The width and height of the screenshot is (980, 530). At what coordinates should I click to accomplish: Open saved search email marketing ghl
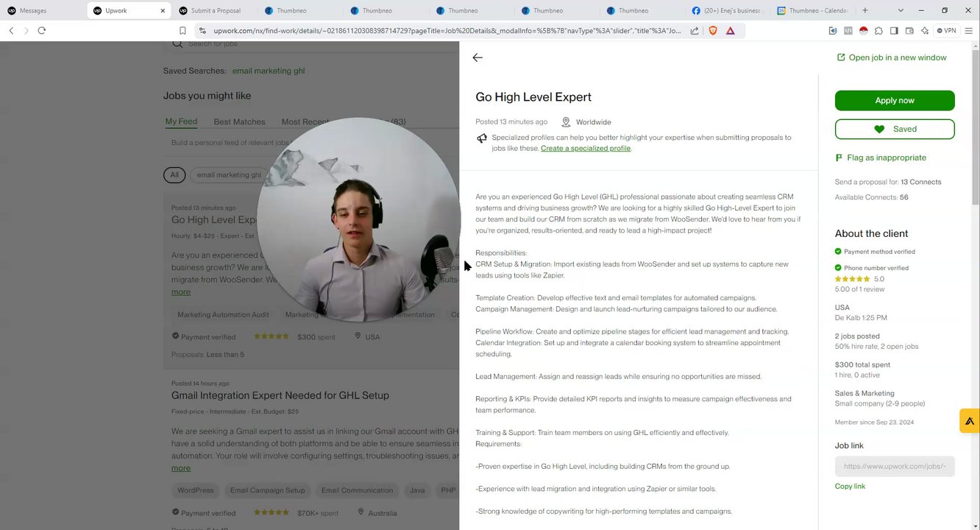pyautogui.click(x=269, y=71)
